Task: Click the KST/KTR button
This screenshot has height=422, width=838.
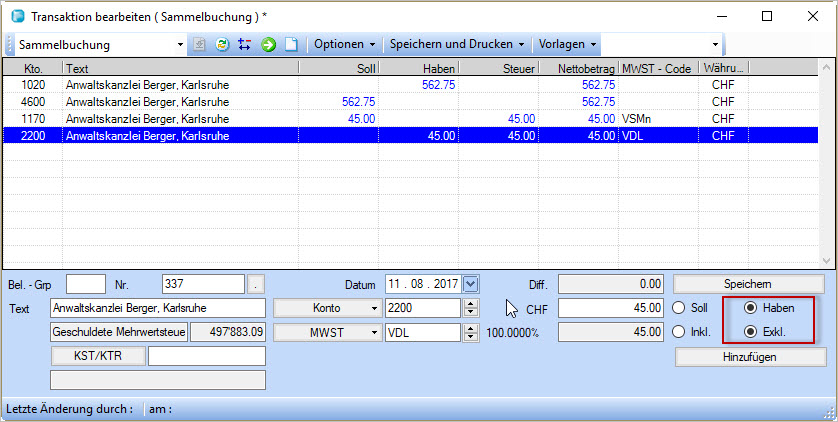Action: (97, 356)
